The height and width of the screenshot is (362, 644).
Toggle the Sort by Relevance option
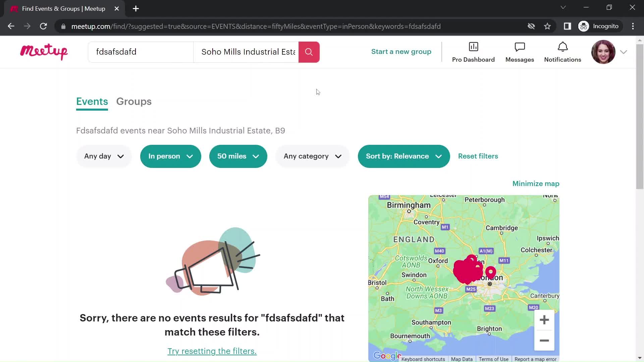coord(404,156)
